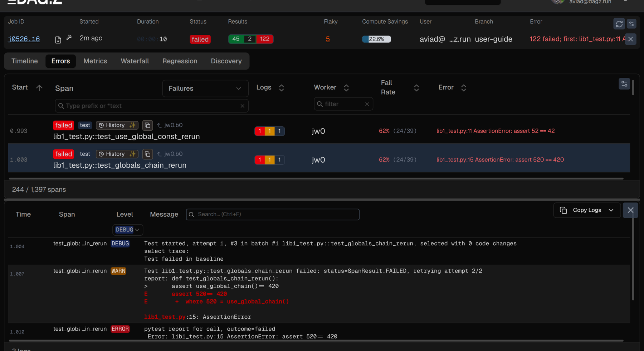Image resolution: width=644 pixels, height=351 pixels.
Task: Click the flaky count 5 link
Action: (x=328, y=39)
